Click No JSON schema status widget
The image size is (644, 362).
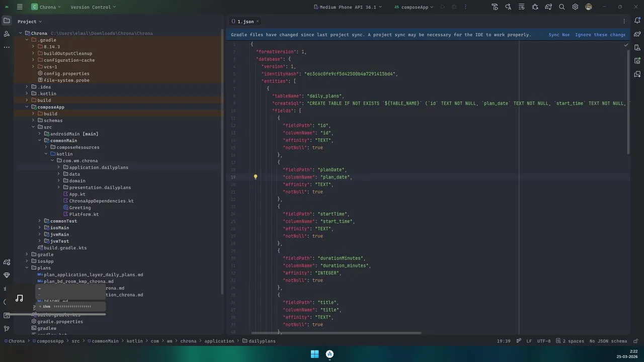[x=608, y=341]
